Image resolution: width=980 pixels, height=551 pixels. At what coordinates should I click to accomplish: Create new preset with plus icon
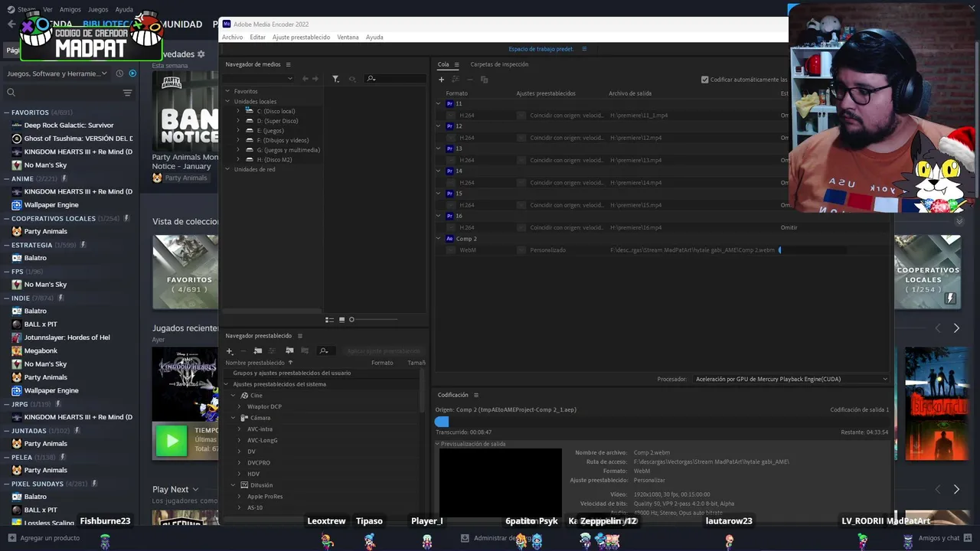[x=229, y=351]
